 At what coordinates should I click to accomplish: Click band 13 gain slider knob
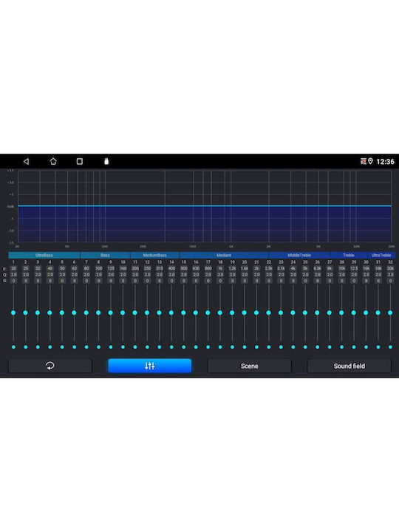(159, 313)
